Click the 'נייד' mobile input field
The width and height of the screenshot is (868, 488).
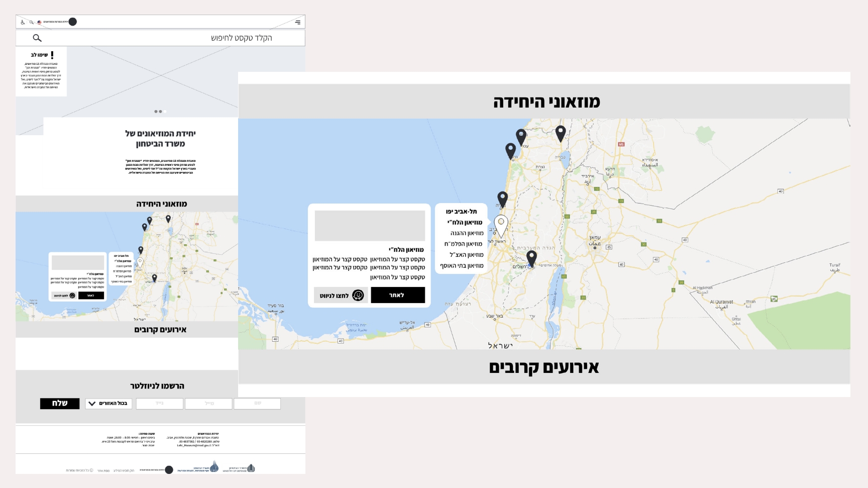[160, 404]
